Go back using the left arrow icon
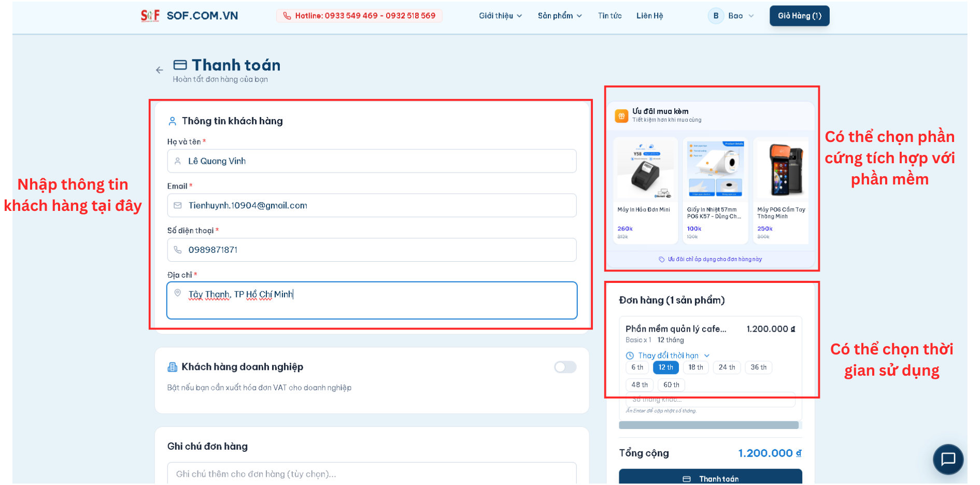 pos(160,70)
